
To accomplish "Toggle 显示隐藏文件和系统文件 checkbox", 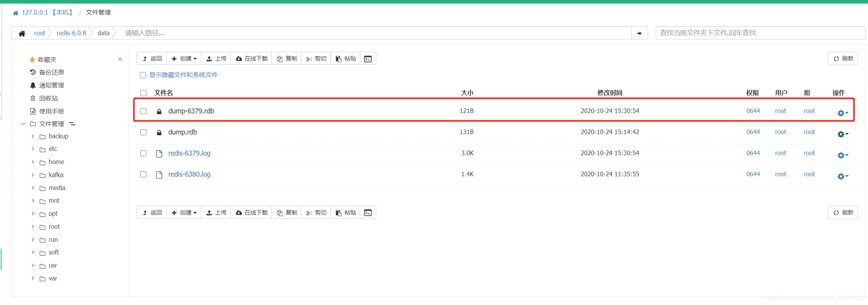I will (143, 75).
